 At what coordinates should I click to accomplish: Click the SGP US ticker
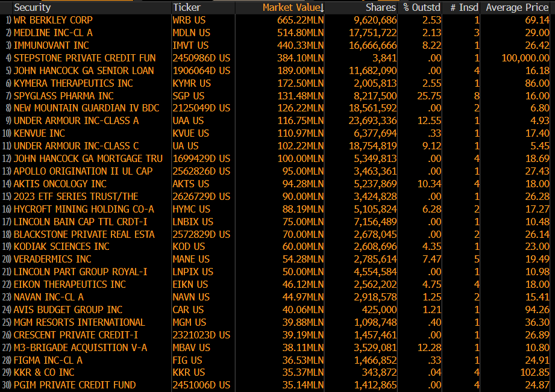point(188,96)
